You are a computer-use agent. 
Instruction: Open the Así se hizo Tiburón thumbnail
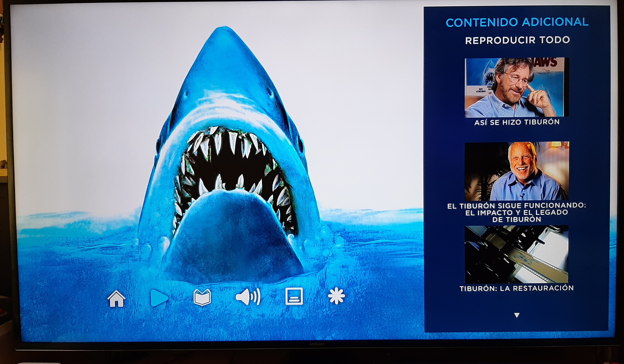517,88
